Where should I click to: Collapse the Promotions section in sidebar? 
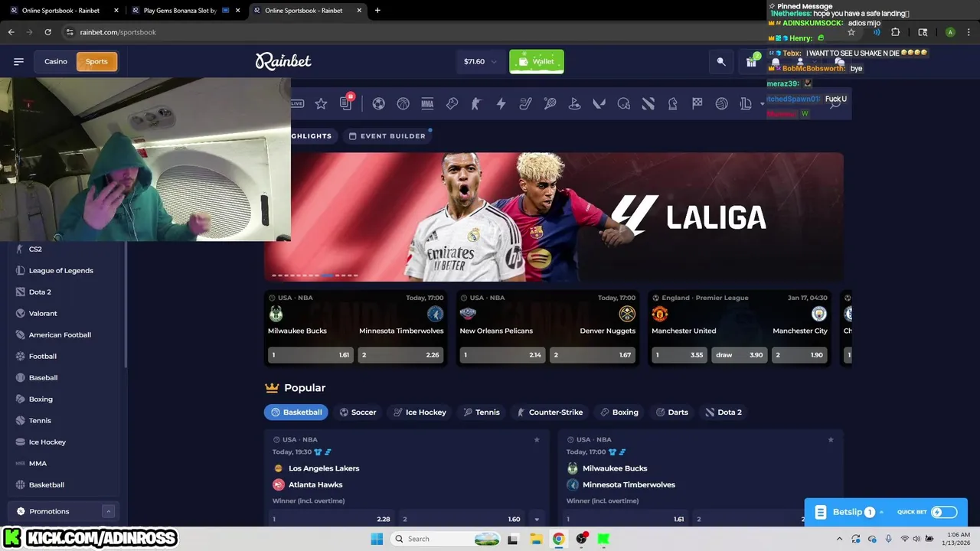(x=109, y=511)
